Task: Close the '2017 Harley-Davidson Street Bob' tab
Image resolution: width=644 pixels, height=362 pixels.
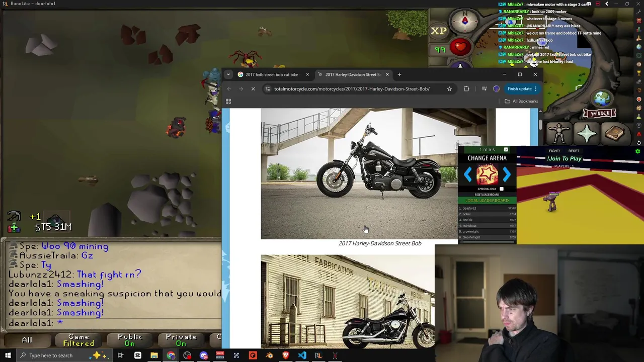Action: point(387,74)
